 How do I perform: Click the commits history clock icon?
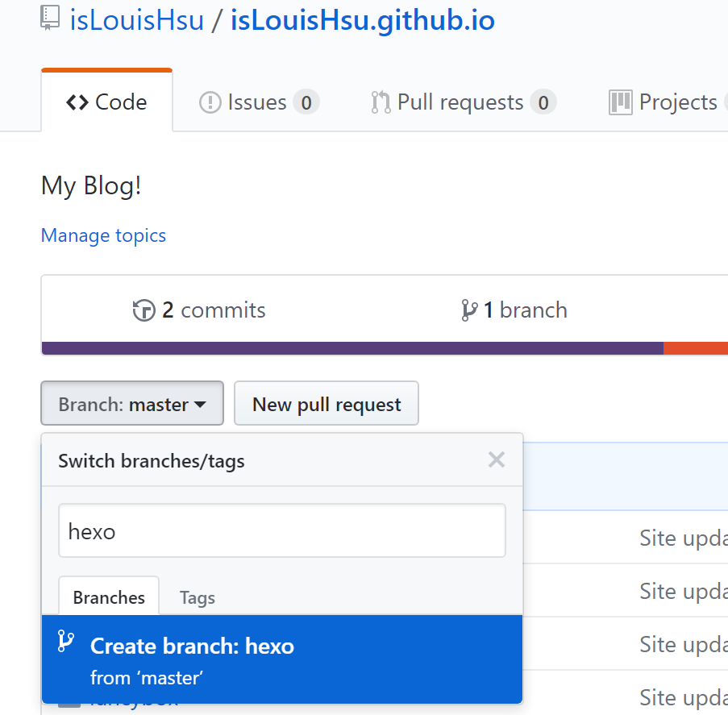coord(144,310)
